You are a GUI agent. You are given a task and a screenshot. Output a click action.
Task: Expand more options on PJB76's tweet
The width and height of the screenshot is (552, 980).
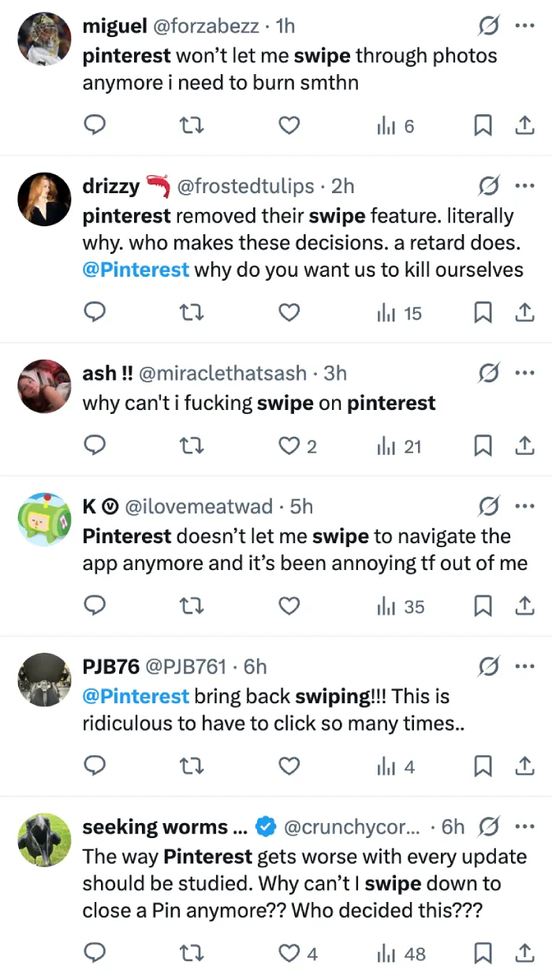point(524,667)
